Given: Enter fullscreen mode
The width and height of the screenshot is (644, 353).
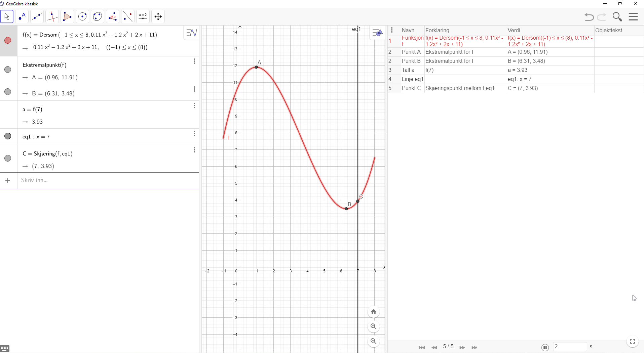Looking at the screenshot, I should 633,341.
